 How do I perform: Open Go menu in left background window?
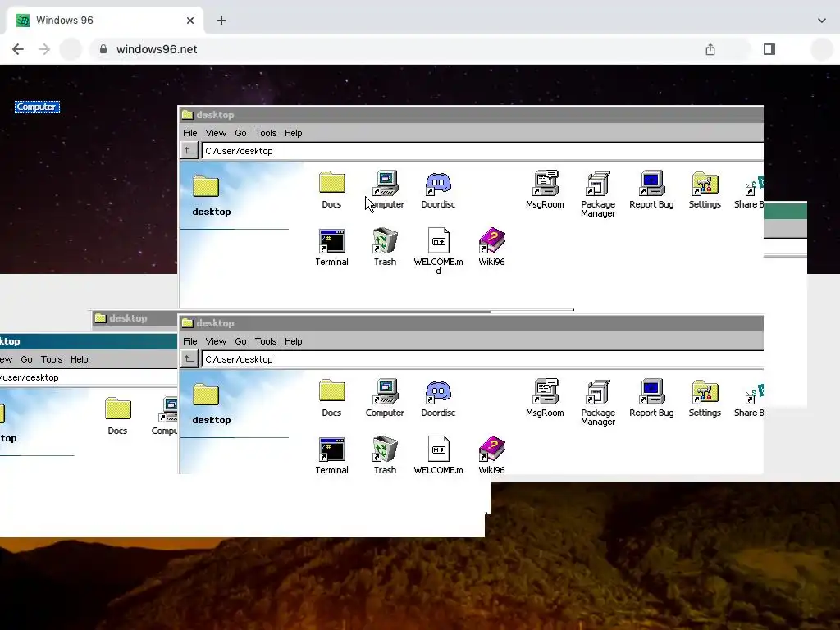tap(26, 359)
